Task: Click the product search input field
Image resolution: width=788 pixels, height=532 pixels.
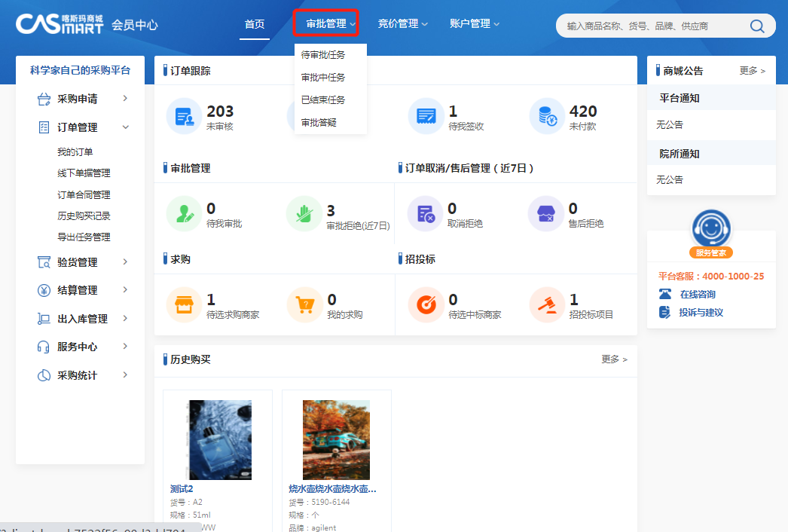Action: click(648, 26)
